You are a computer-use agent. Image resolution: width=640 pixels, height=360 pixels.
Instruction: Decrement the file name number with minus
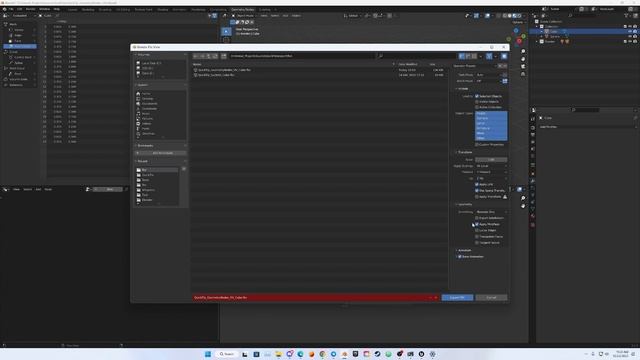tap(431, 298)
